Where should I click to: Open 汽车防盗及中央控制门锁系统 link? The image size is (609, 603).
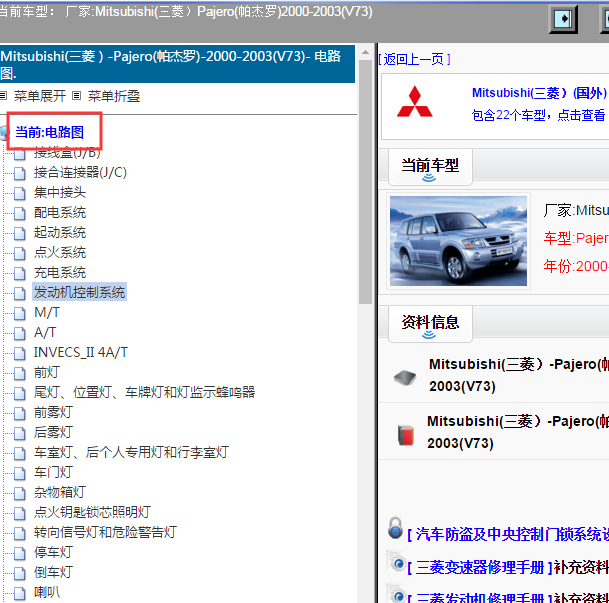[x=508, y=535]
